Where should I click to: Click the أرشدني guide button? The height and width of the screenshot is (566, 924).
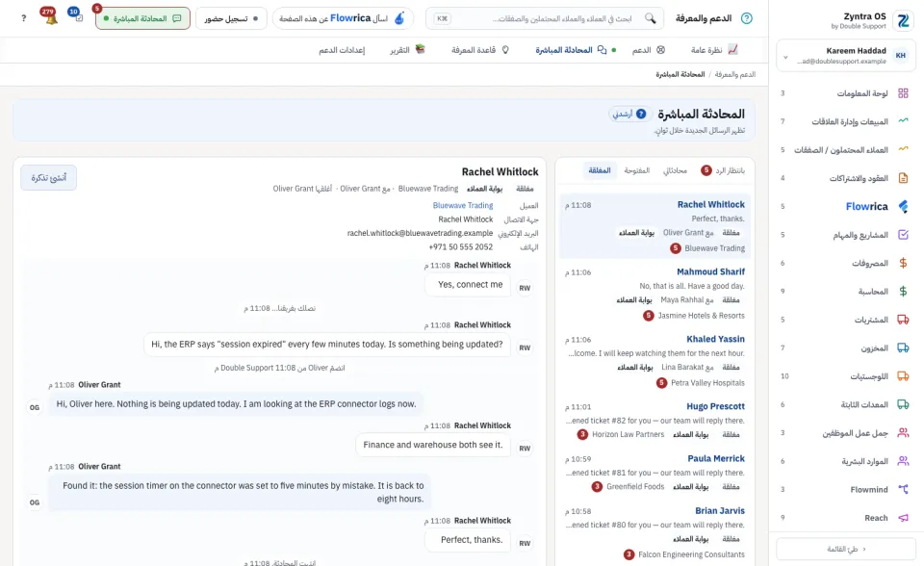(629, 114)
